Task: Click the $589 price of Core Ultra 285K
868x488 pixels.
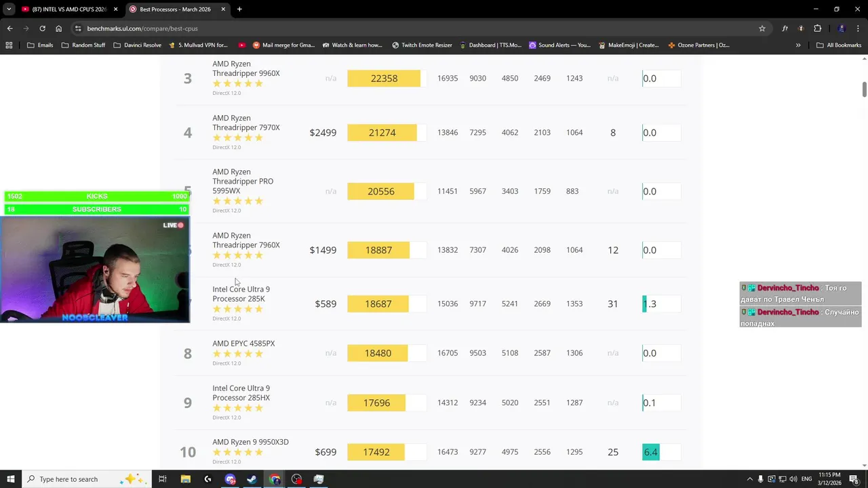Action: [x=325, y=304]
